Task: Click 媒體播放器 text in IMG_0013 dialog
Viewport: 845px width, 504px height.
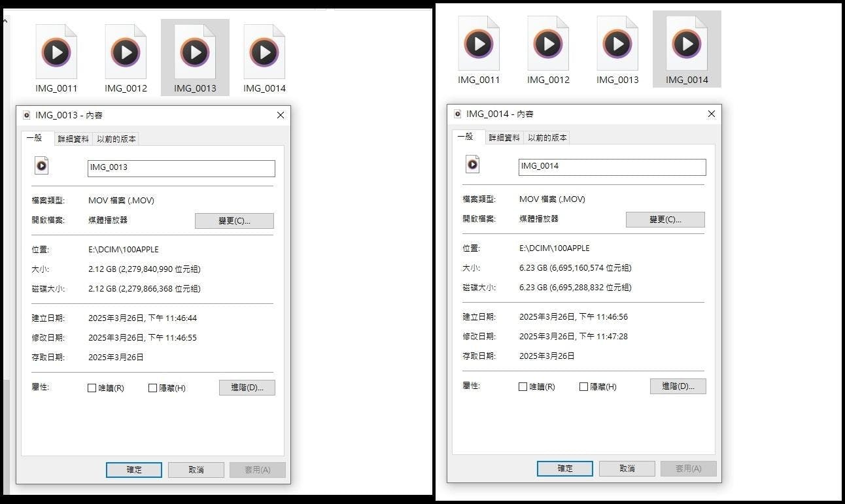Action: tap(108, 220)
